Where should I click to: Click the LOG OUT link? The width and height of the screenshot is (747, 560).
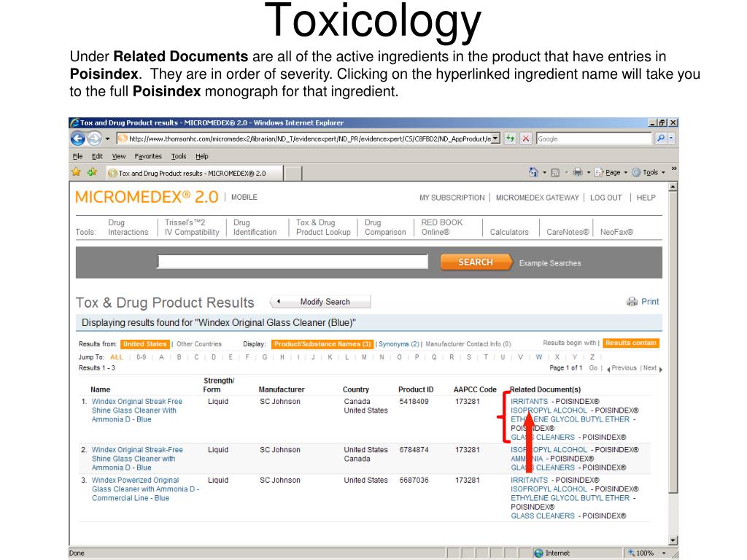606,198
